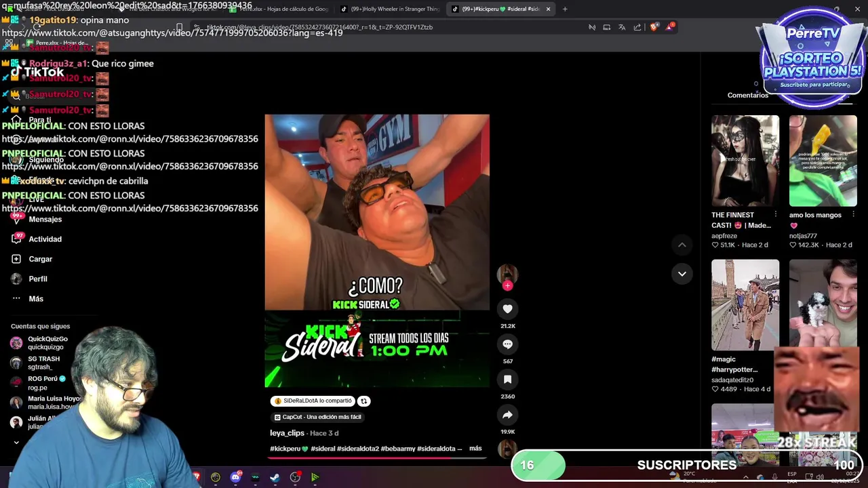
Task: Open the Cargar upload page
Action: (32, 259)
